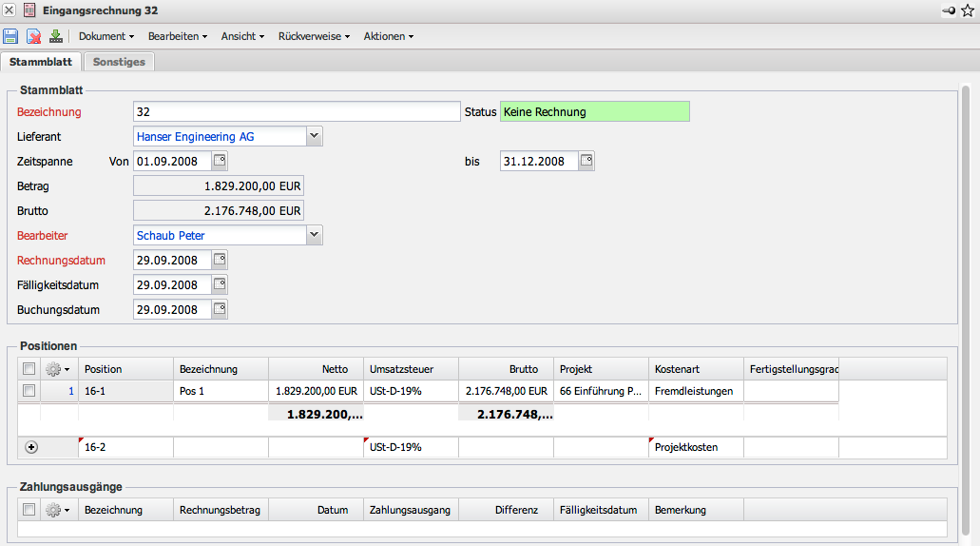Open the gear menu in the Positionen table
This screenshot has width=980, height=546.
pos(57,369)
